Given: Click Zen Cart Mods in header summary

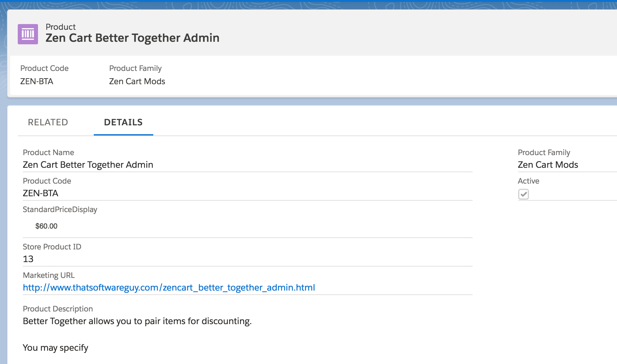Looking at the screenshot, I should (137, 81).
